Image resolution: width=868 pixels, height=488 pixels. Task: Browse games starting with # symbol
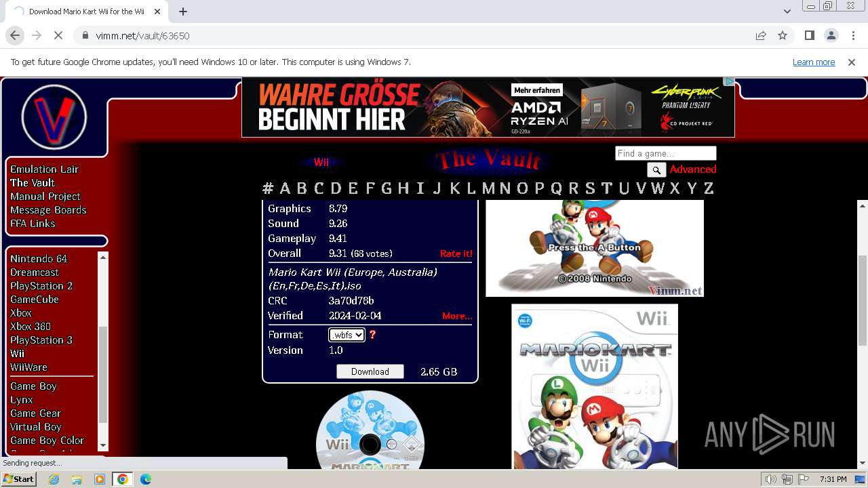(268, 188)
